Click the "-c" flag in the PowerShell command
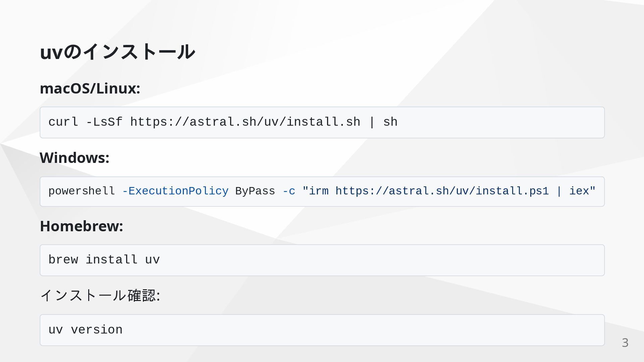This screenshot has height=362, width=644. tap(288, 191)
